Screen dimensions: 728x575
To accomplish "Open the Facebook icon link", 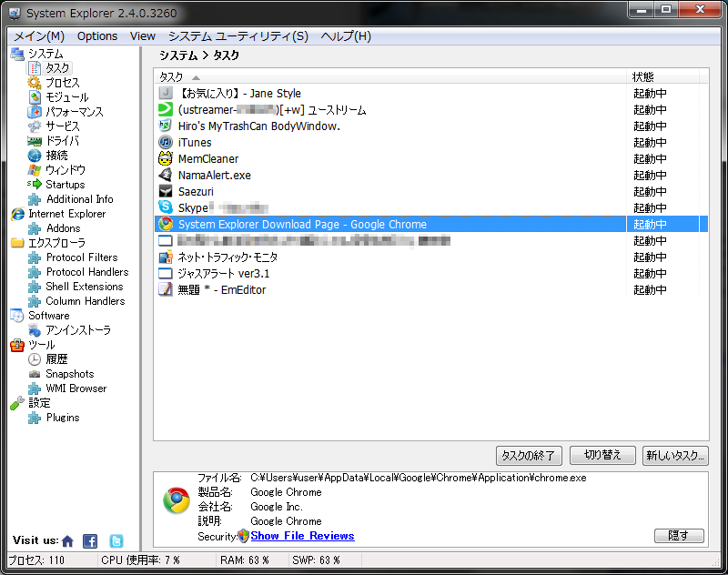I will click(90, 541).
